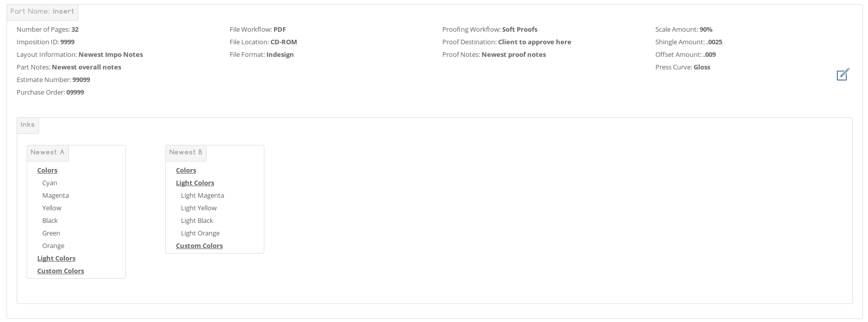Click the Inks panel tab
868x322 pixels.
[x=28, y=125]
